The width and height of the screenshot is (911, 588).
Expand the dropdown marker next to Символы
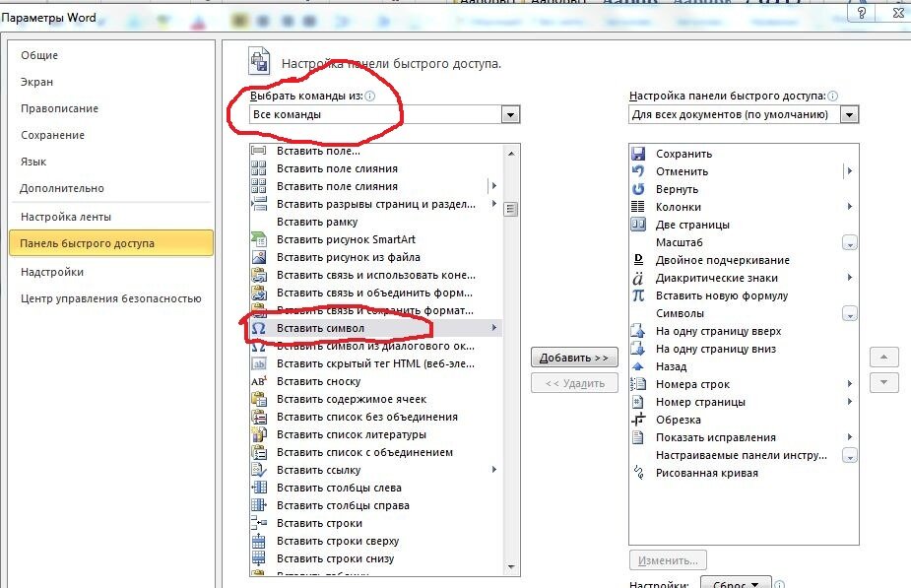point(849,314)
